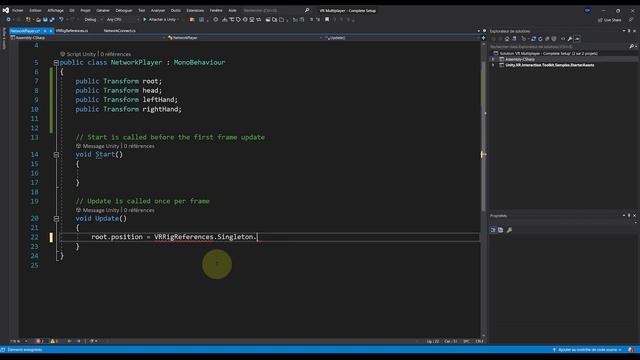Click the search magnifier icon in title bar

click(x=307, y=10)
